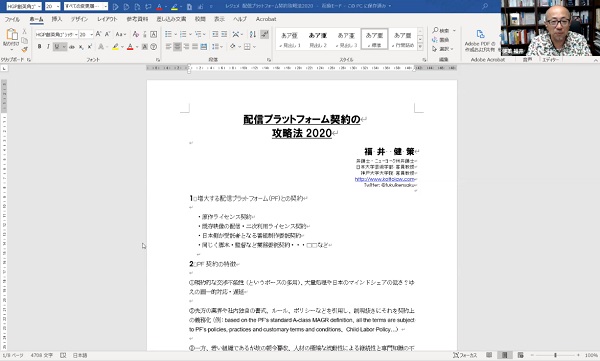Open the font size dropdown in ribbon

pyautogui.click(x=91, y=34)
